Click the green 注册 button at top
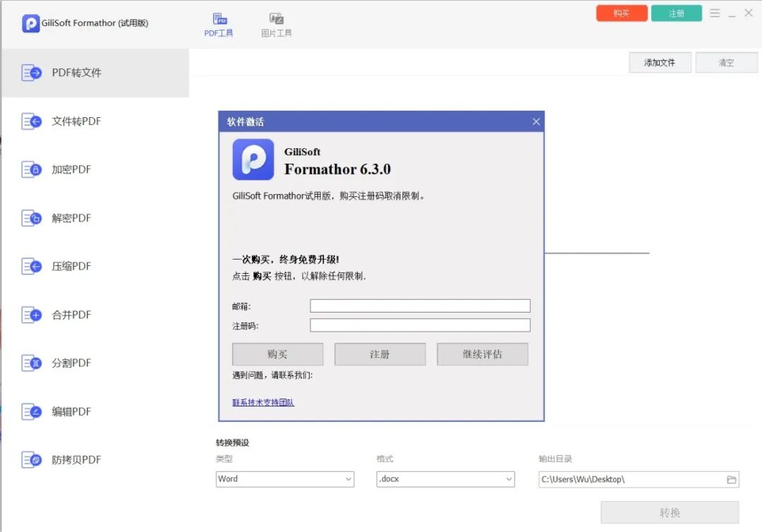 677,13
